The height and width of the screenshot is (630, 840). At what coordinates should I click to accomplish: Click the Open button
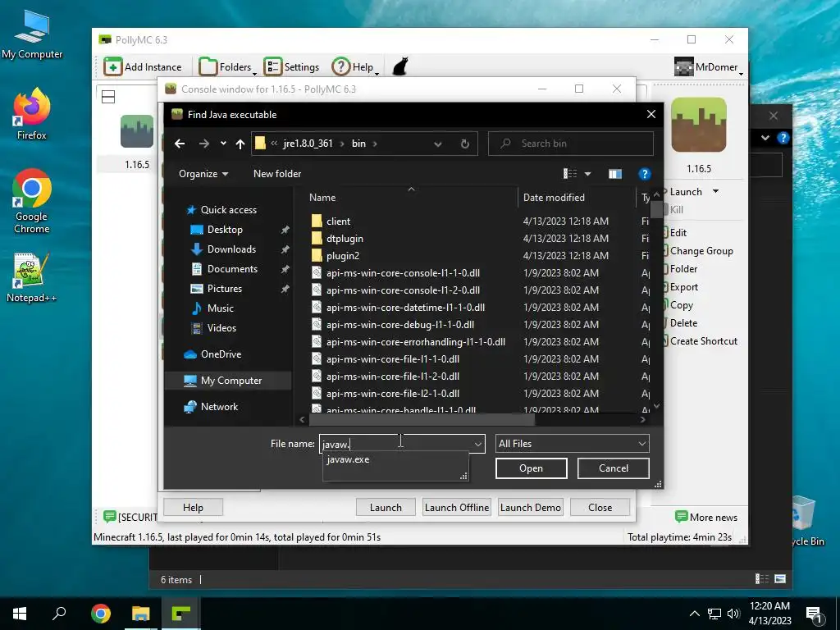531,468
